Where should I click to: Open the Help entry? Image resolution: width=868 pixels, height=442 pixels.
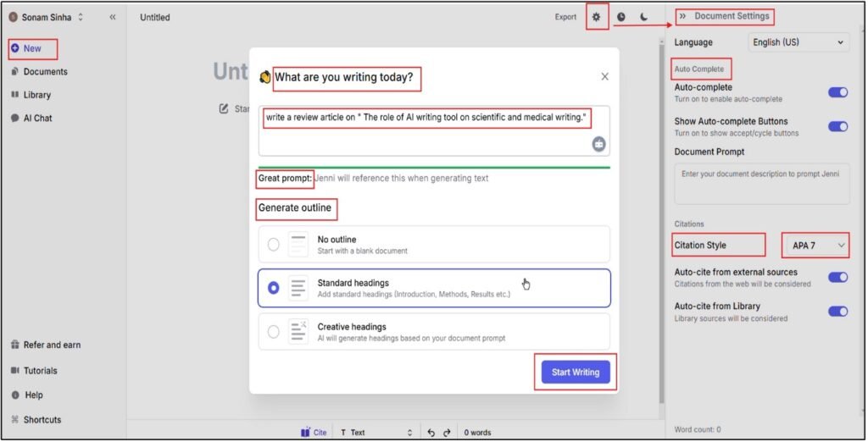click(27, 395)
